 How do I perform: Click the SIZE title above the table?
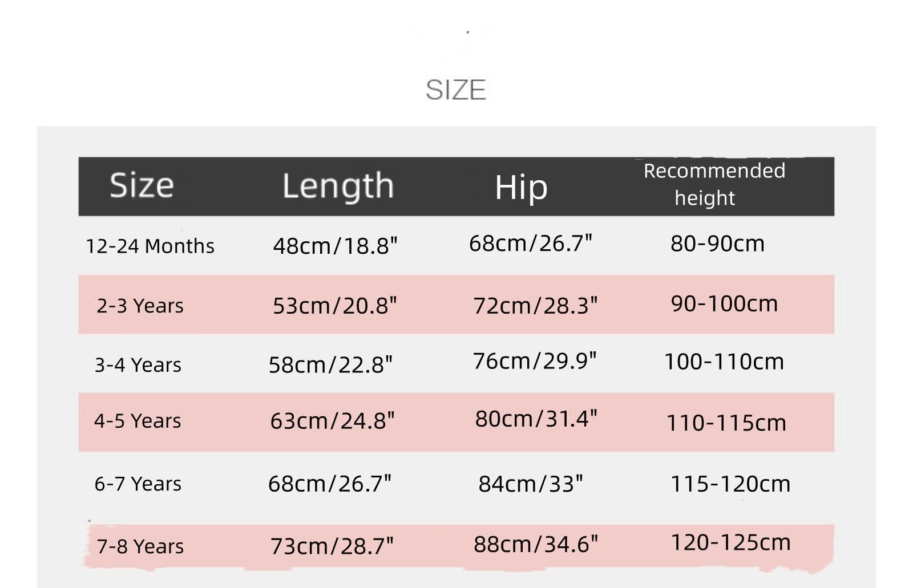pyautogui.click(x=455, y=90)
